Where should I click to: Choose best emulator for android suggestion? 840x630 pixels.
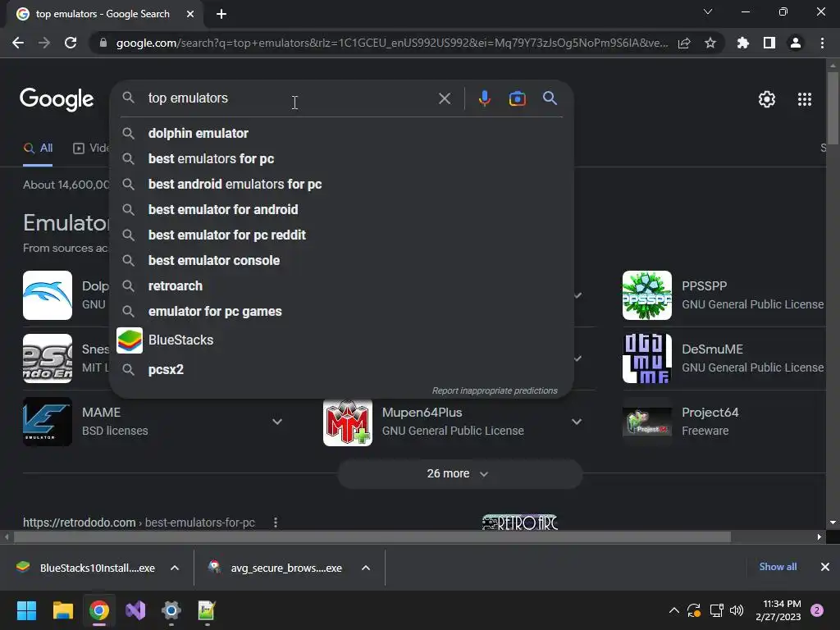pyautogui.click(x=342, y=209)
